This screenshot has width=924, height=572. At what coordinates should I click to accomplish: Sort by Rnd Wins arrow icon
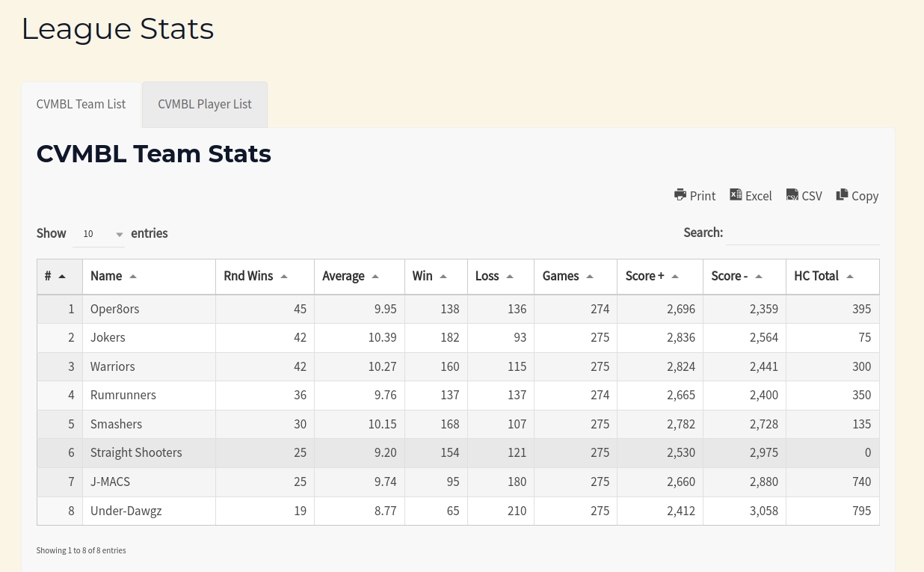click(284, 277)
